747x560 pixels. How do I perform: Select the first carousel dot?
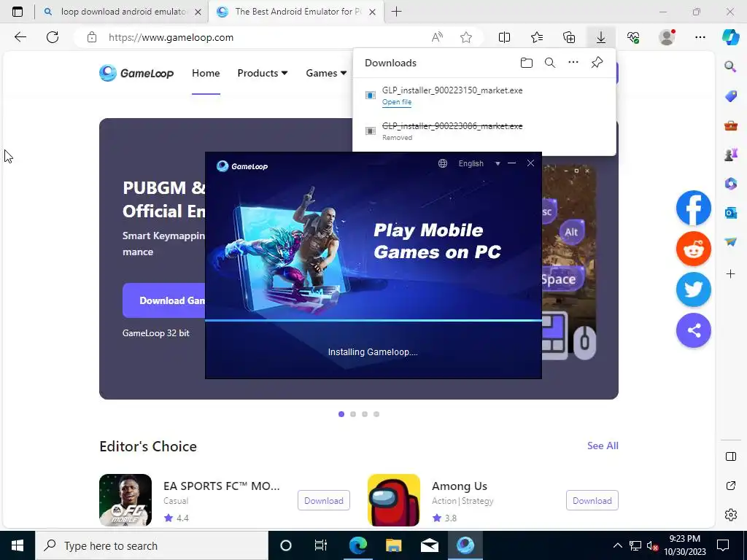341,414
